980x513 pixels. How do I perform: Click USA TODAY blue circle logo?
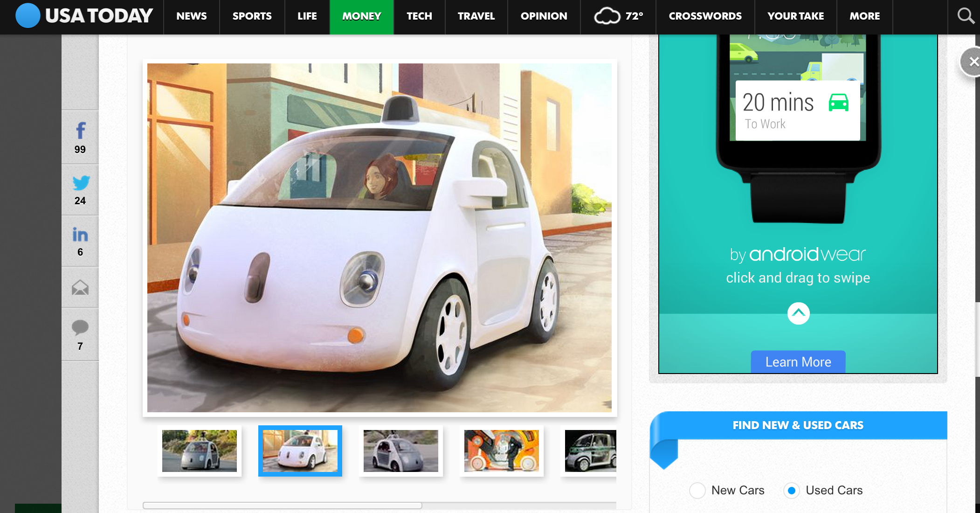tap(28, 15)
